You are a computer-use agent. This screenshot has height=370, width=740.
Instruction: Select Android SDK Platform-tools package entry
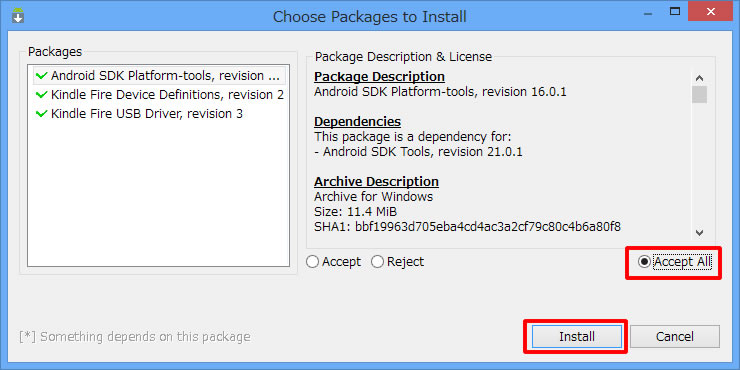pyautogui.click(x=160, y=76)
